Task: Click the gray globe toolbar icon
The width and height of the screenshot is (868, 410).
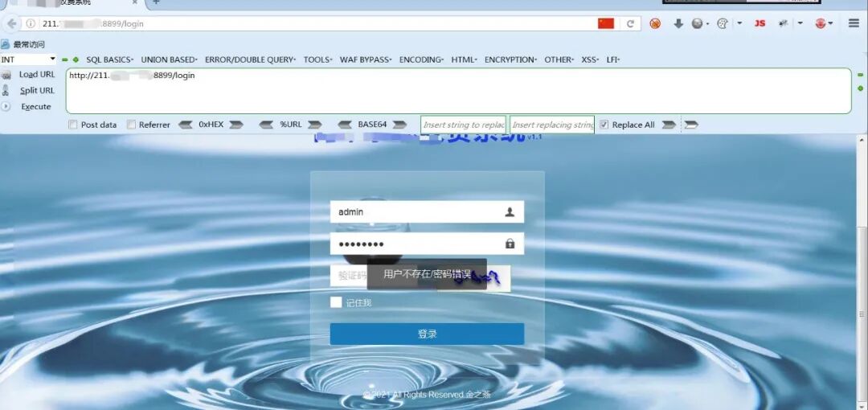Action: tap(698, 23)
